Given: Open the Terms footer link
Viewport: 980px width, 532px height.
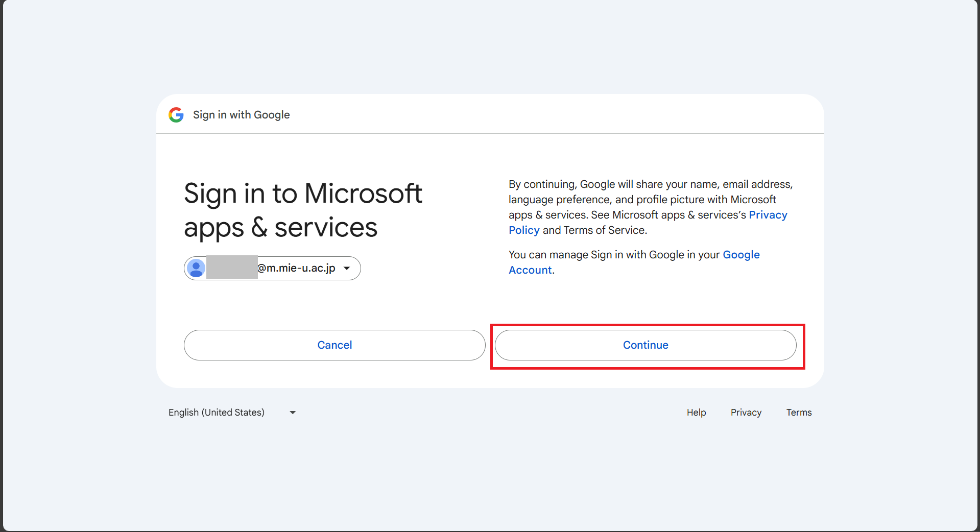Looking at the screenshot, I should [799, 413].
